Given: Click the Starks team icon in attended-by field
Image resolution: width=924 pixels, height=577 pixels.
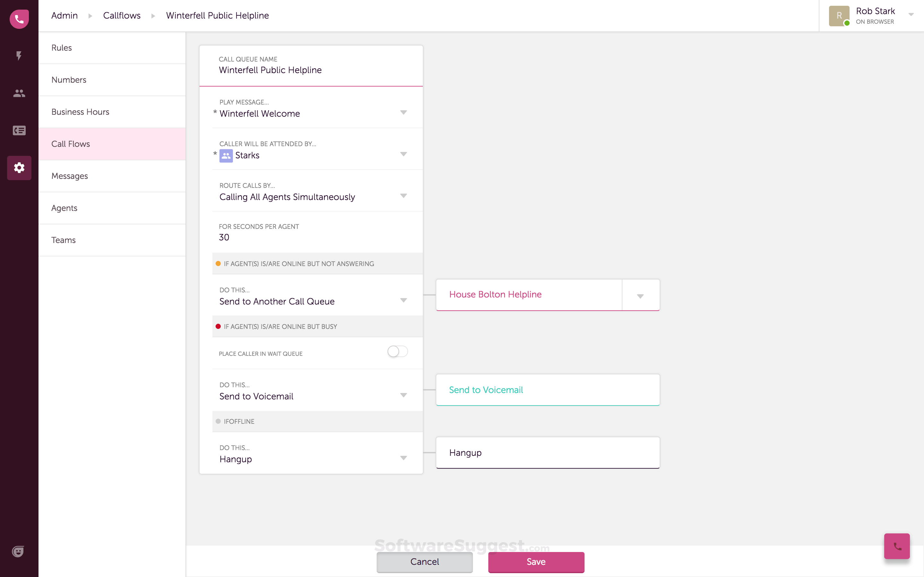Looking at the screenshot, I should click(226, 156).
